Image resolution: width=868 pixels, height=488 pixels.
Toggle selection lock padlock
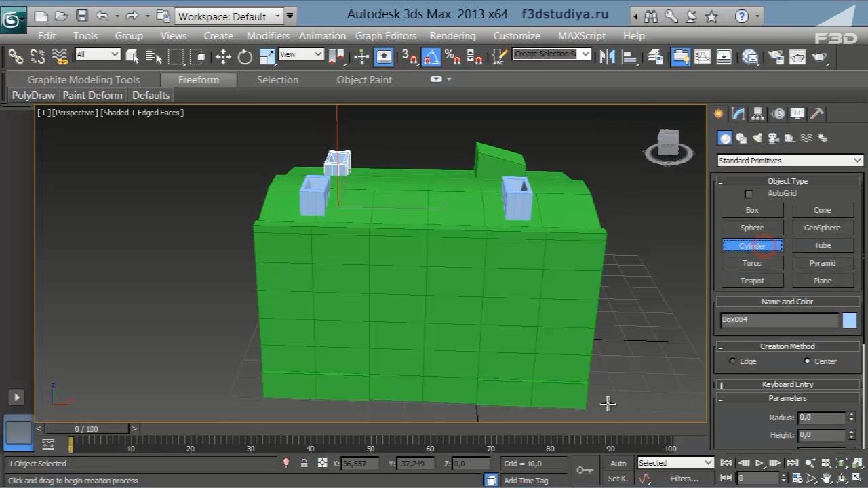coord(304,464)
